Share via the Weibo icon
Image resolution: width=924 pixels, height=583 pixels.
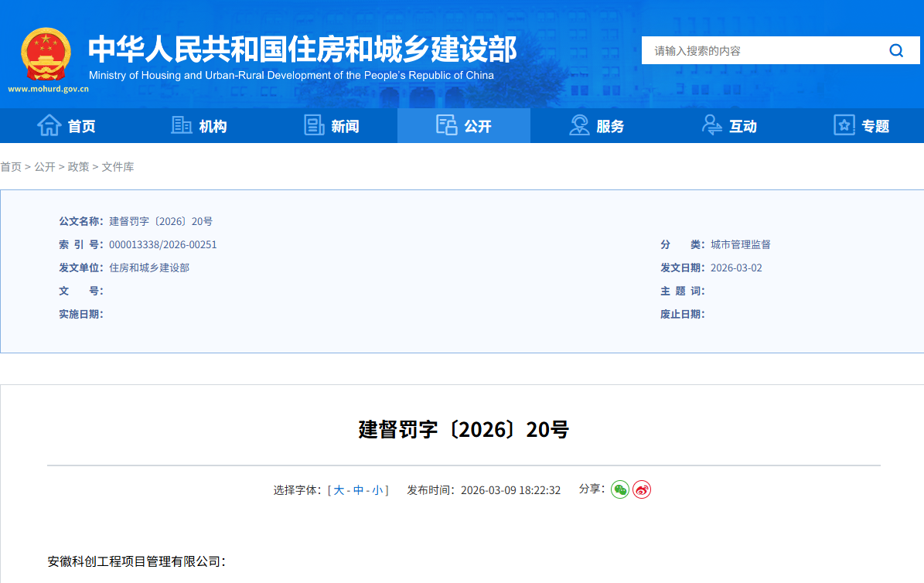coord(642,490)
